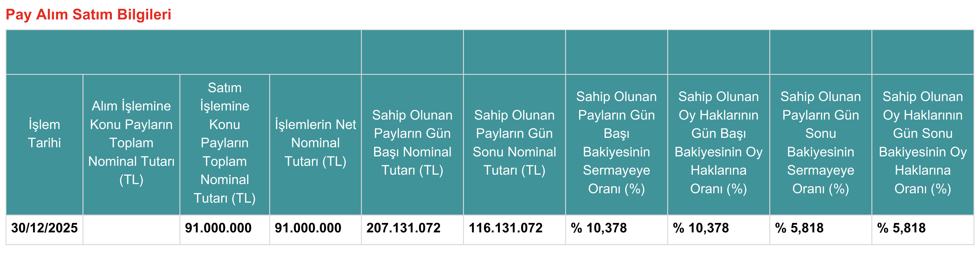Select % 10,378 in the Gün Başı capital ratio column
This screenshot has width=980, height=253.
[599, 228]
